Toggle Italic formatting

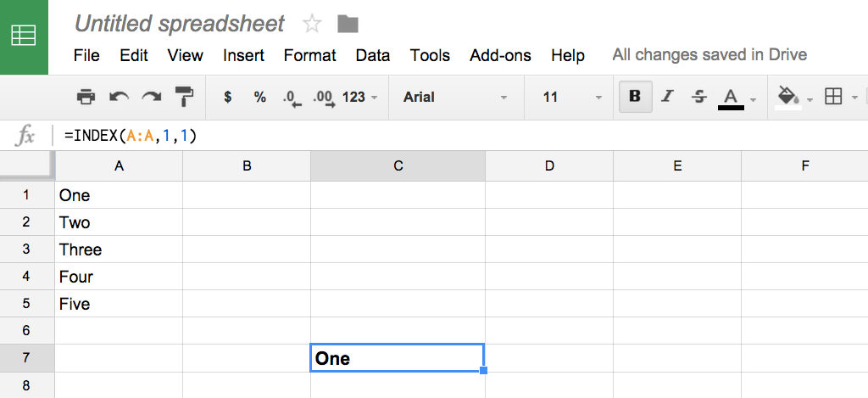point(667,97)
